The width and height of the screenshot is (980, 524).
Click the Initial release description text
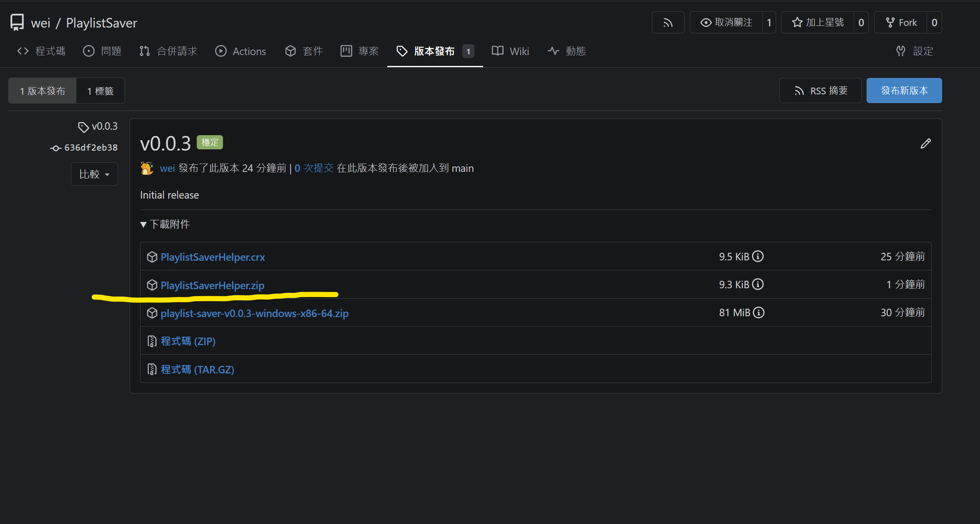169,195
